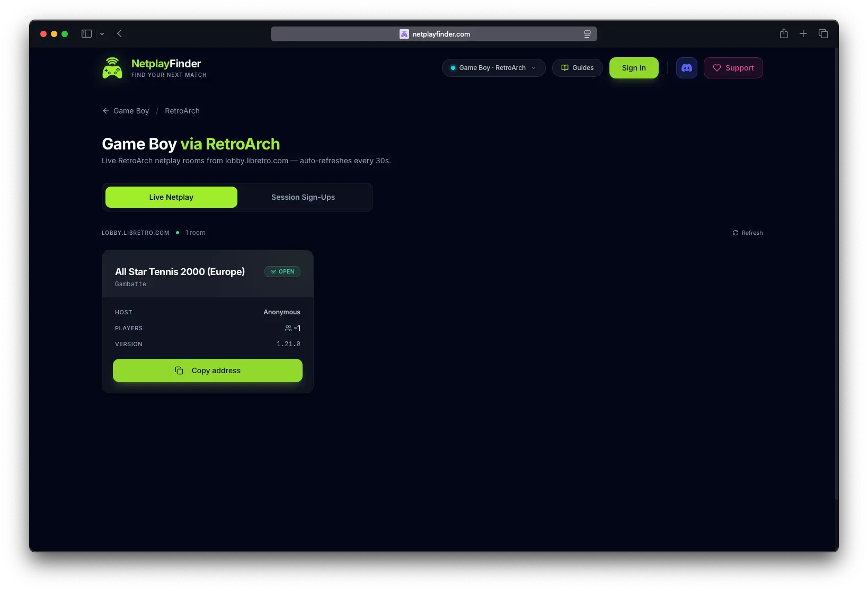This screenshot has width=868, height=591.
Task: Expand the Game Boy · RetroArch platform dropdown
Action: coord(493,68)
